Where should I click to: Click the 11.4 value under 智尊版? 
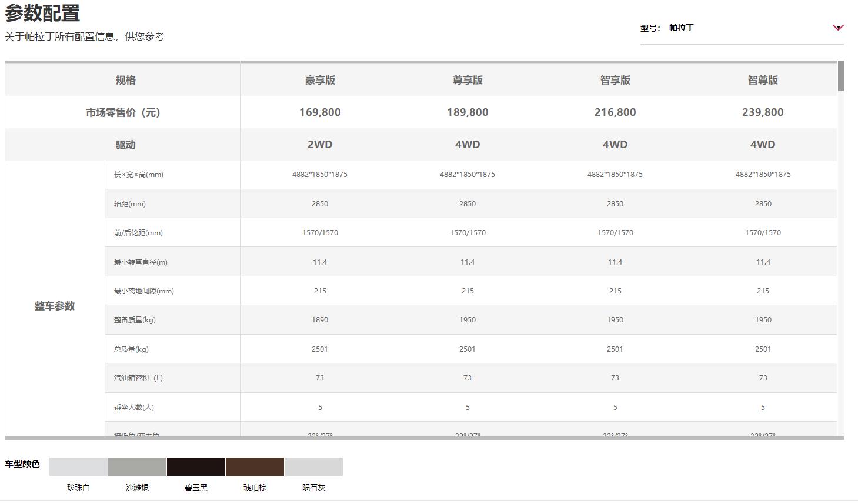pyautogui.click(x=763, y=262)
